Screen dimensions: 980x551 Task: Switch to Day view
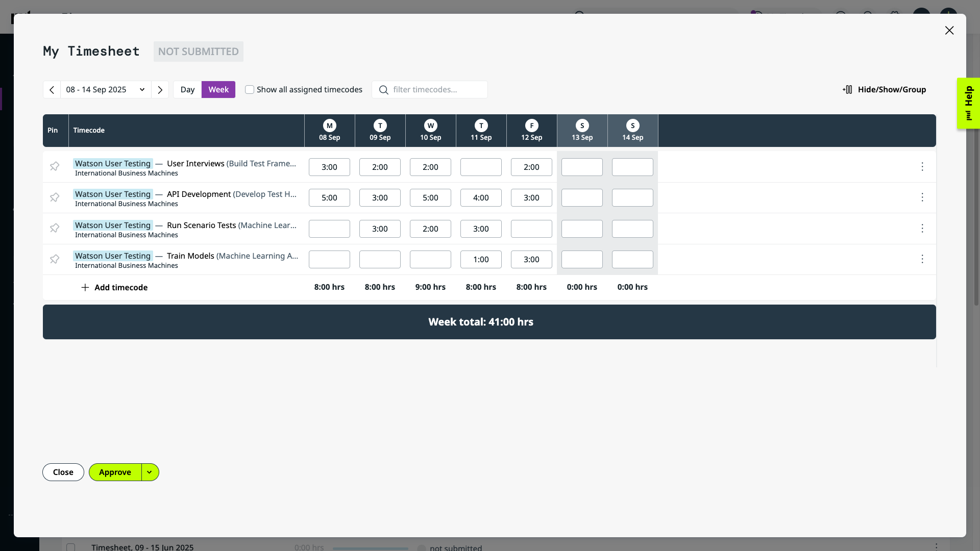187,90
